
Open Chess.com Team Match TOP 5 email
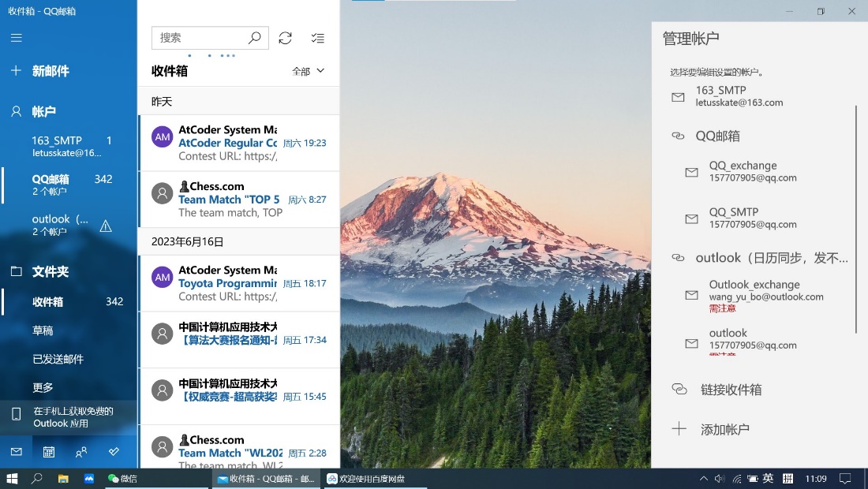click(x=238, y=199)
